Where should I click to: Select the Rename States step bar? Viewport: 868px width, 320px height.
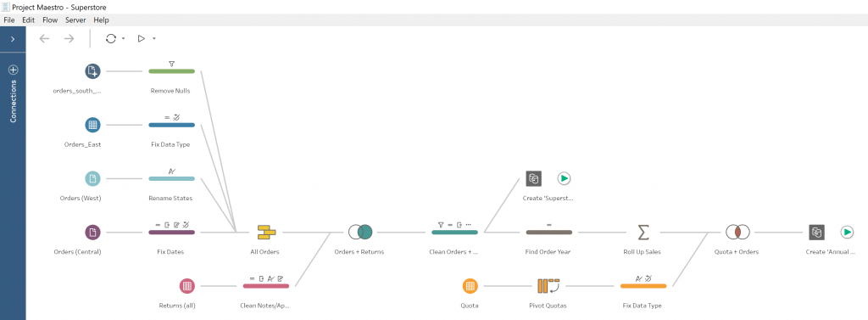pos(171,178)
